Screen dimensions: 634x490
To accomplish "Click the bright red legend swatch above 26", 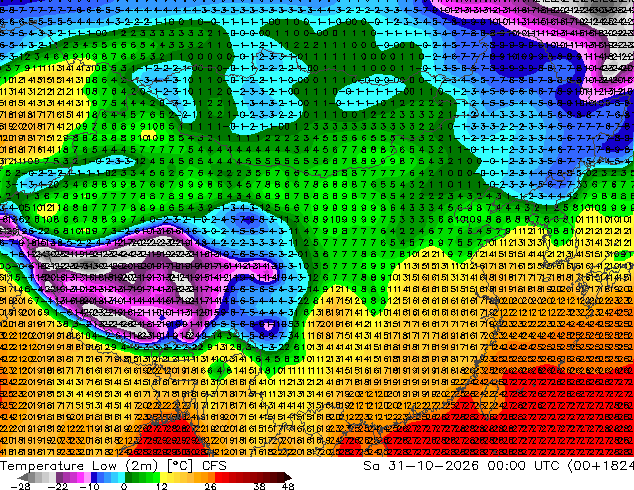I will [x=218, y=477].
